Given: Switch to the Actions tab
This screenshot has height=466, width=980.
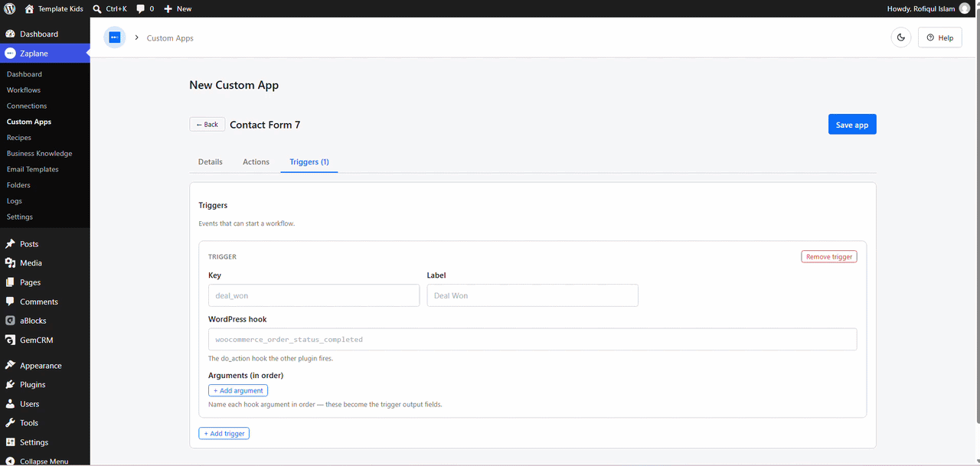Looking at the screenshot, I should (256, 162).
